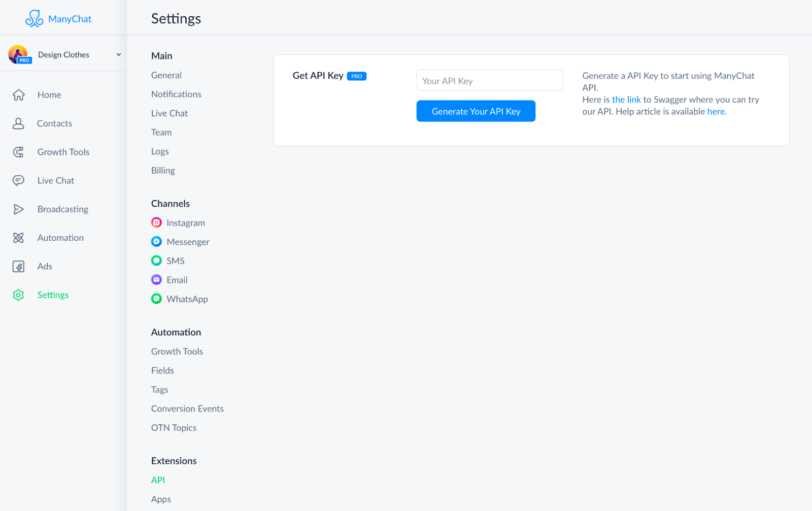Click the Messenger channel icon
Viewport: 812px width, 511px height.
156,242
